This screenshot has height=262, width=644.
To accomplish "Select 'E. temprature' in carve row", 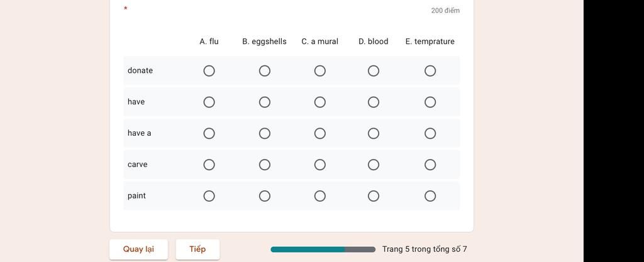I will 430,165.
